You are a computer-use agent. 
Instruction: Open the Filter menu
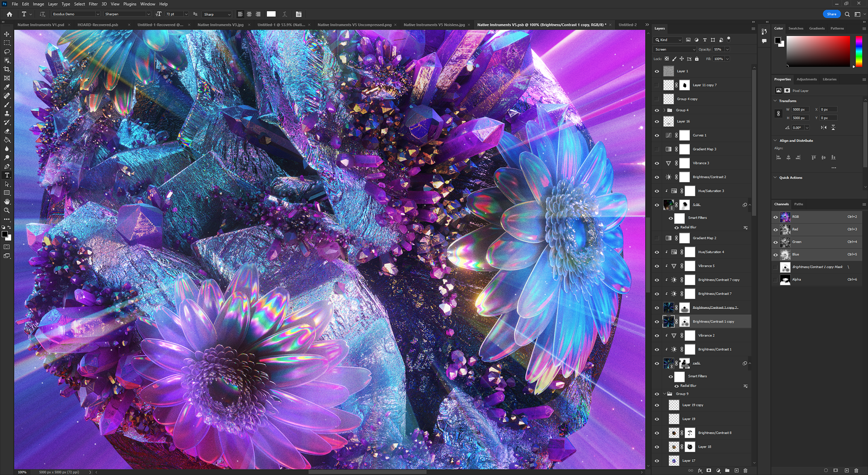pos(93,4)
